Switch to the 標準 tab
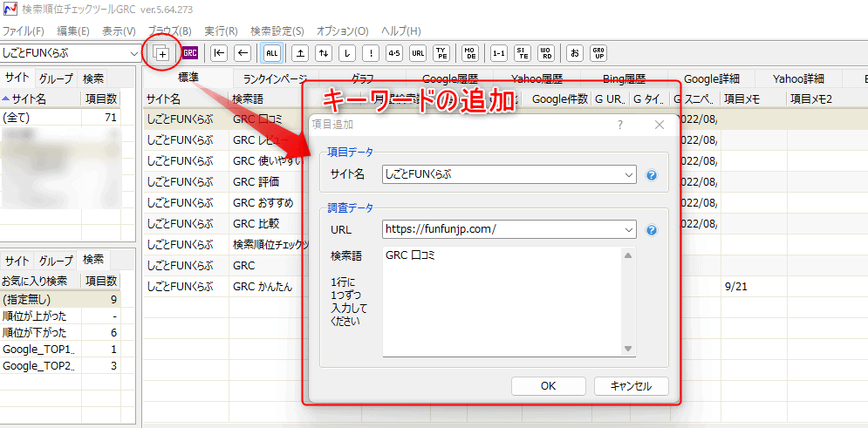868x428 pixels. pyautogui.click(x=188, y=78)
